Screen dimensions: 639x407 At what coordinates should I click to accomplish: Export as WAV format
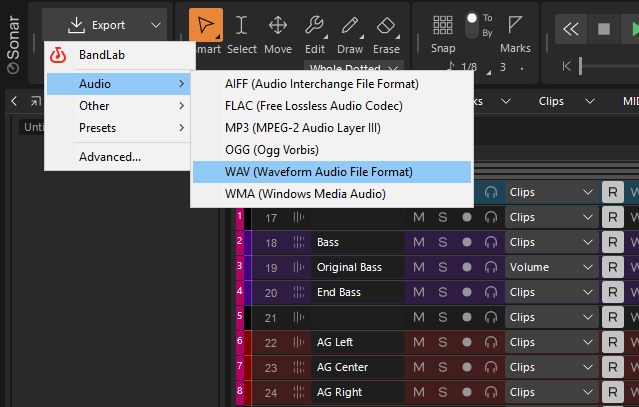point(332,172)
